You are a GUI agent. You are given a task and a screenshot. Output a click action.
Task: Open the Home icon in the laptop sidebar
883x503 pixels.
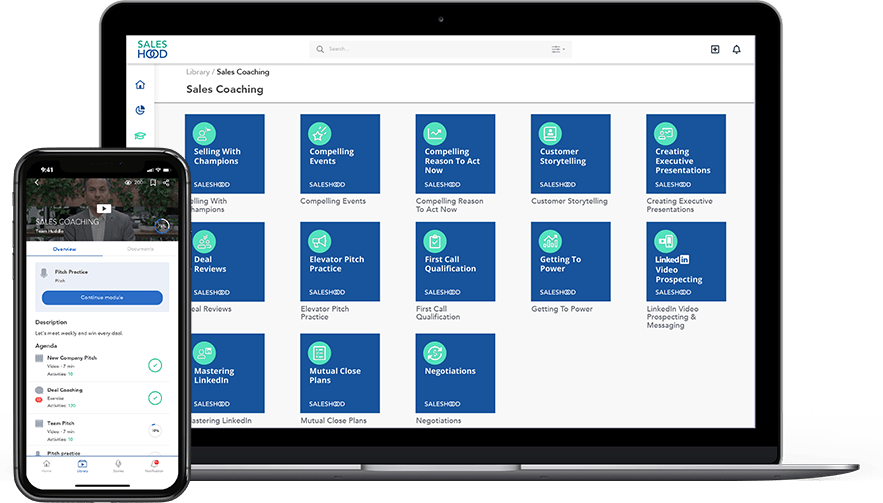point(140,84)
